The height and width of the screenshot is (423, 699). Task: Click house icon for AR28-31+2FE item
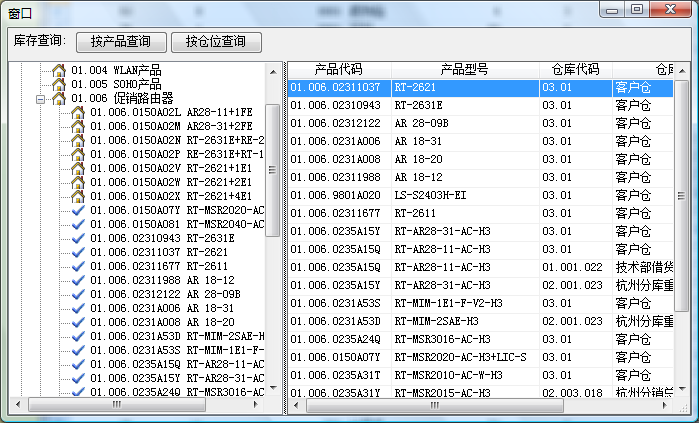tap(78, 127)
